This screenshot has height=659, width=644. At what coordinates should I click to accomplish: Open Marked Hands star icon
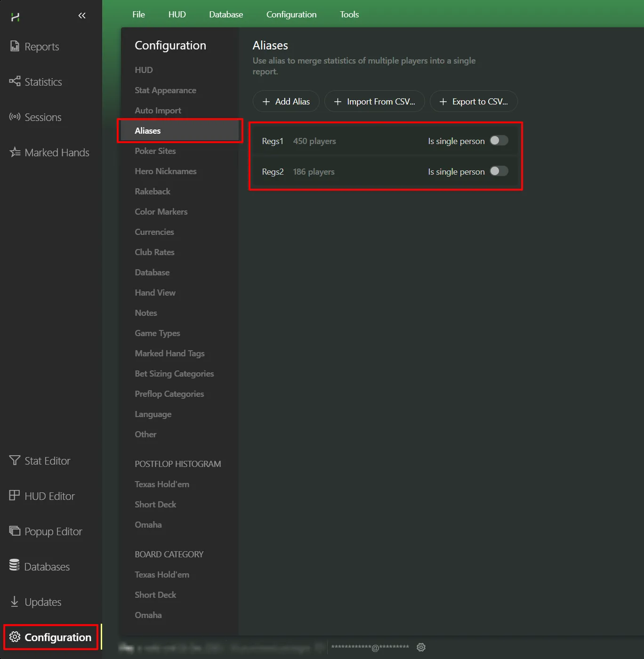15,152
